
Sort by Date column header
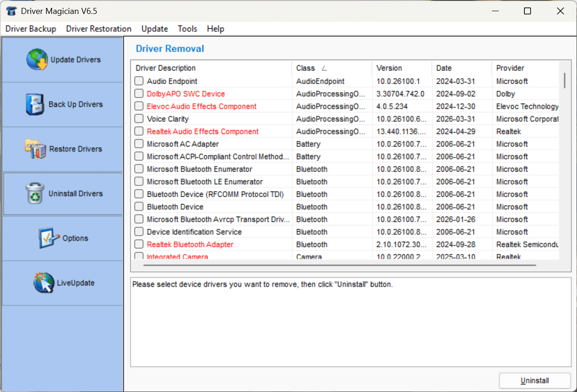(462, 68)
